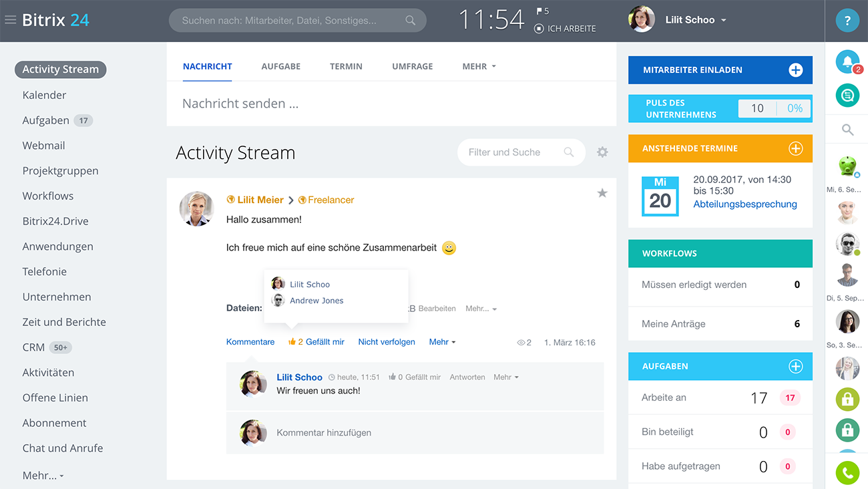Open Bitrix24.Drive in left menu
The image size is (868, 489).
[x=55, y=221]
